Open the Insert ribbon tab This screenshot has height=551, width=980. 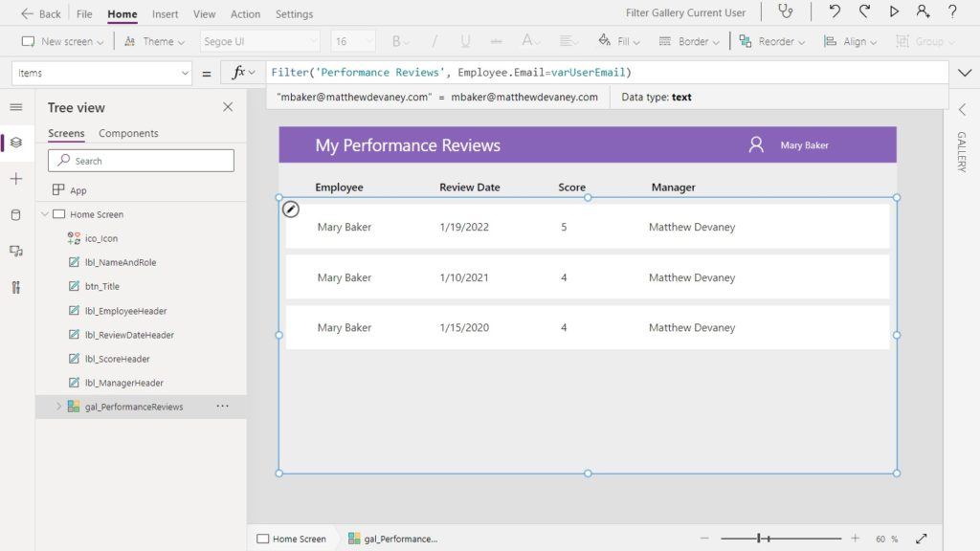click(x=165, y=13)
